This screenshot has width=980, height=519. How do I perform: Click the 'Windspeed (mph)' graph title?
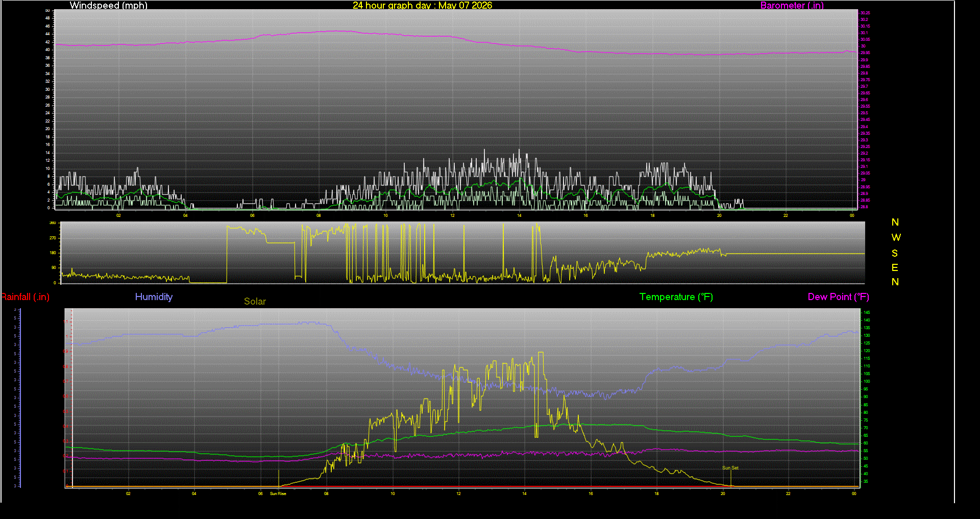click(109, 5)
